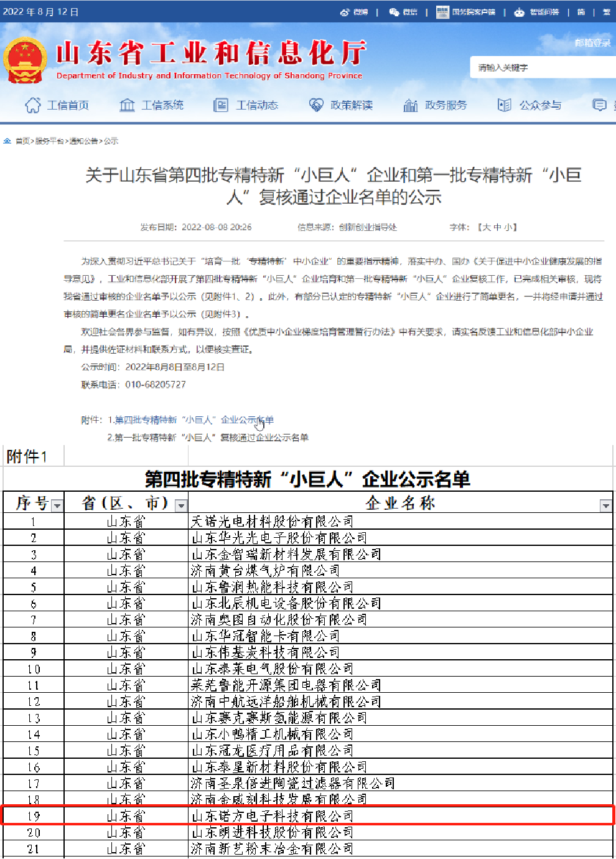
Task: Click the WeChat (微信) icon
Action: pos(394,12)
